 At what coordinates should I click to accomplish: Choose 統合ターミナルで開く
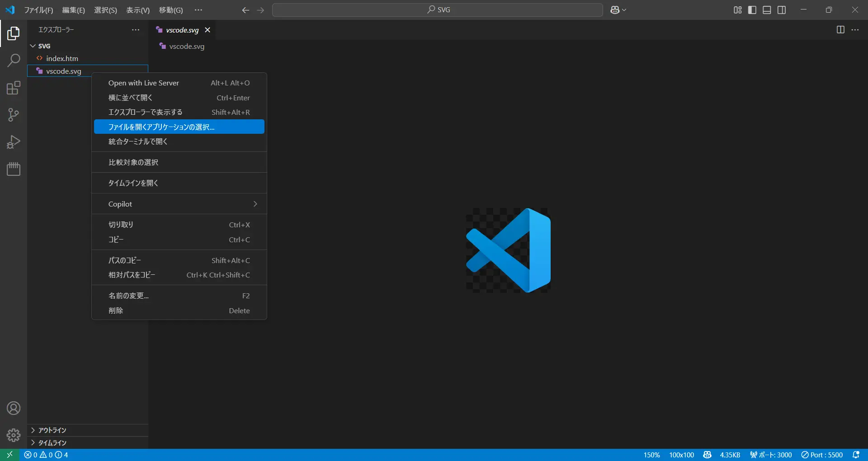pos(179,141)
